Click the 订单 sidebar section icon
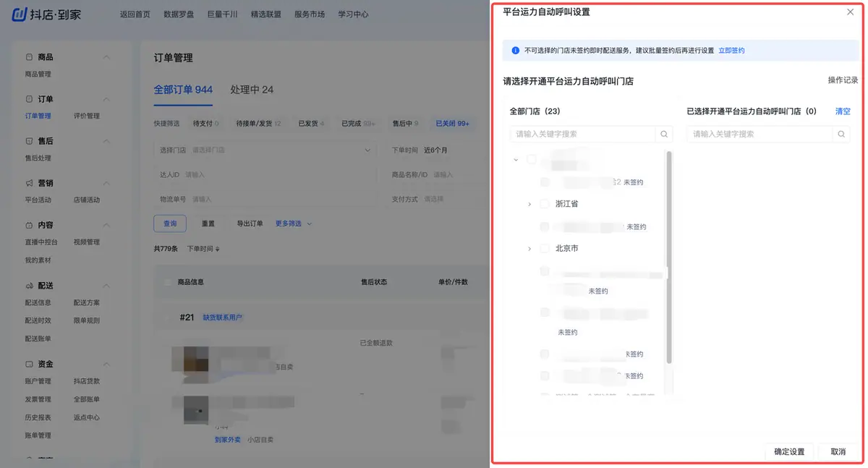Image resolution: width=868 pixels, height=468 pixels. (29, 99)
